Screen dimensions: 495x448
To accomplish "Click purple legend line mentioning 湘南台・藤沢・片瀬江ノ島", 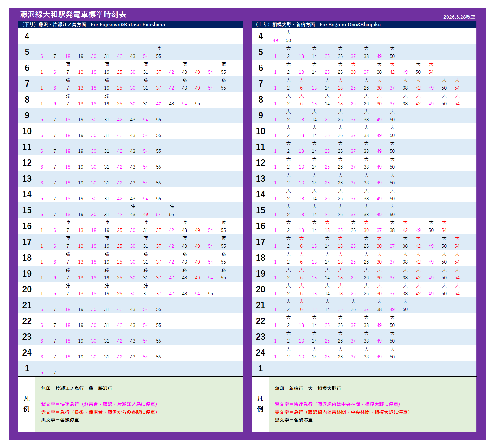I will 99,404.
